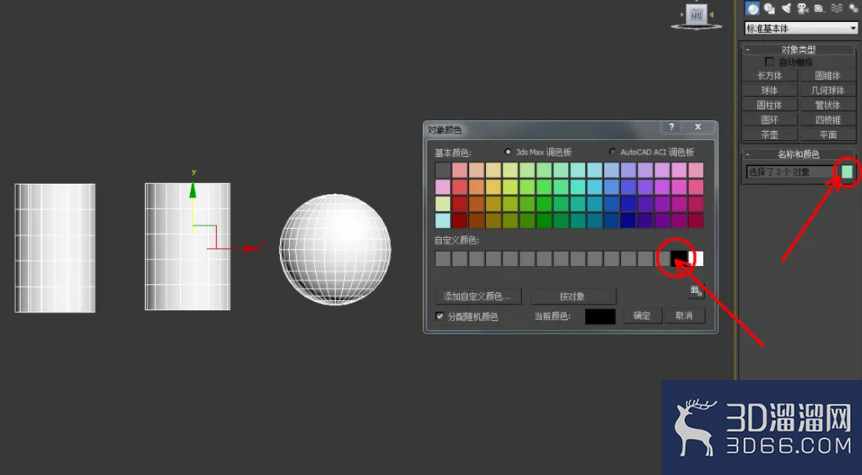The width and height of the screenshot is (862, 475).
Task: Select the 3ds Max 调色板 radio button
Action: [507, 152]
